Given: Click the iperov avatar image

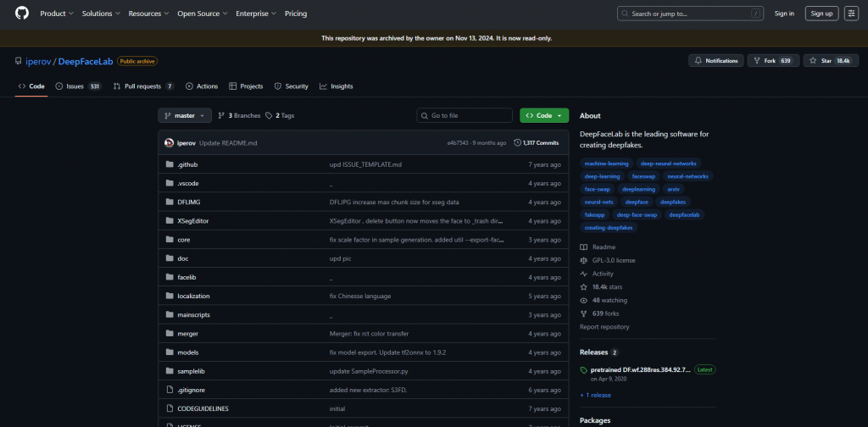Looking at the screenshot, I should point(170,142).
